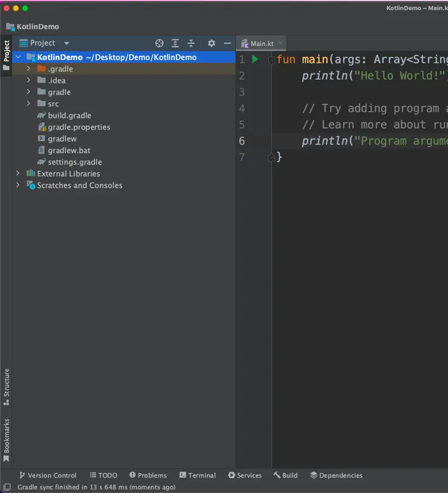
Task: Select gradlew file in project tree
Action: coord(62,139)
